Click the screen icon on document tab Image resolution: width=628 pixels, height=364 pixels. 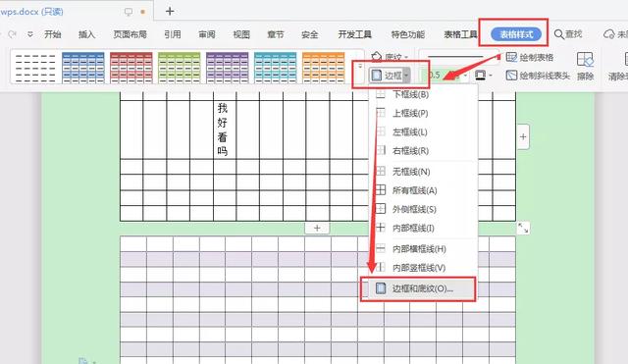[129, 12]
